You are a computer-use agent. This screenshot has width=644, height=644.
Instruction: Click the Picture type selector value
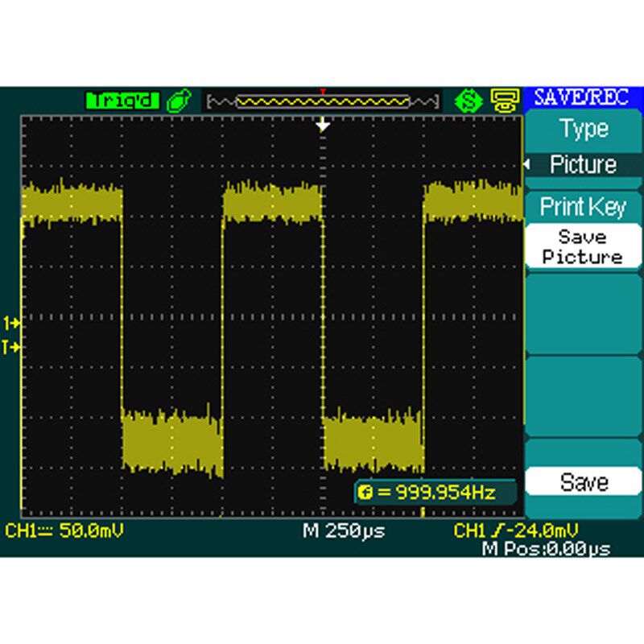coord(583,165)
